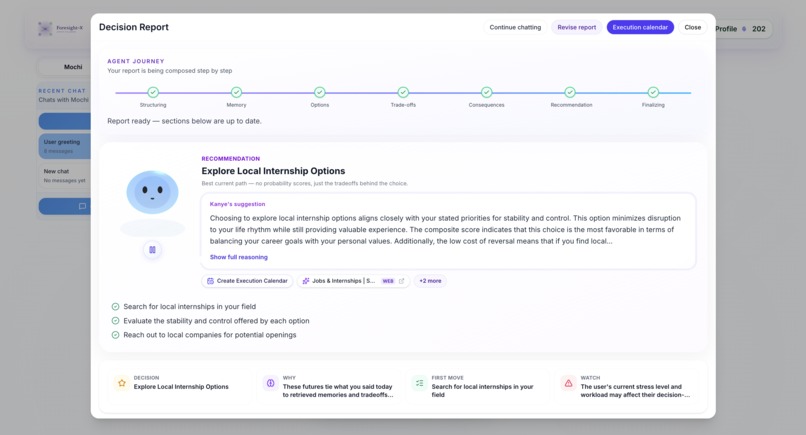Screen dimensions: 806x435
Task: Click the Kanye's suggestion label
Action: [237, 204]
